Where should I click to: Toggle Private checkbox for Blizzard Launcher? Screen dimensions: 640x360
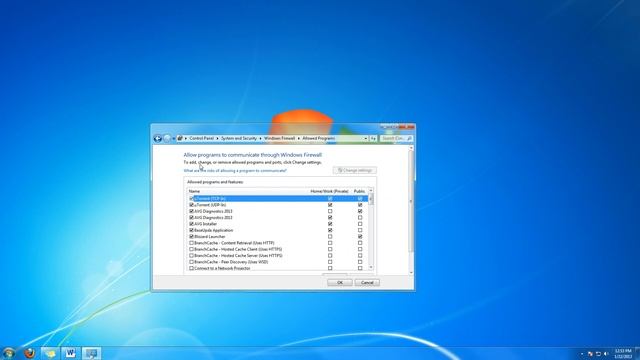330,237
